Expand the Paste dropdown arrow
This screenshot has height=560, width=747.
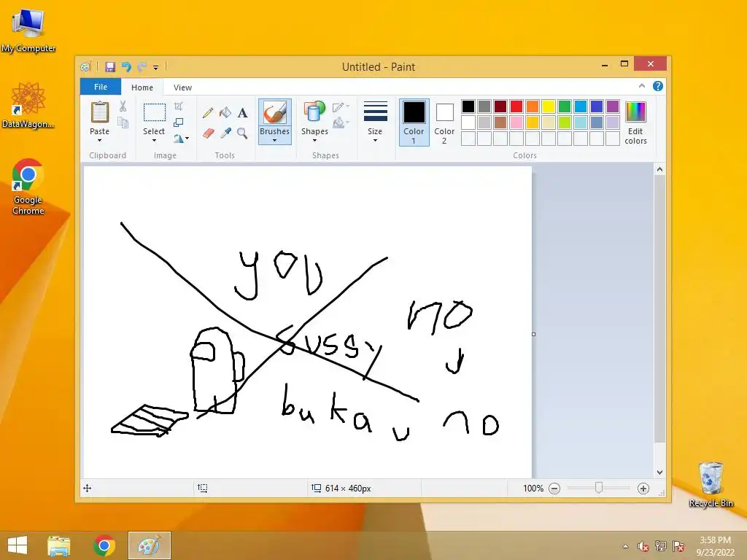pos(99,141)
